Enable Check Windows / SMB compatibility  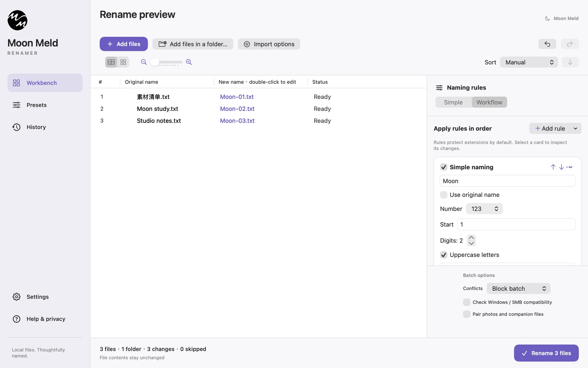[x=467, y=302]
